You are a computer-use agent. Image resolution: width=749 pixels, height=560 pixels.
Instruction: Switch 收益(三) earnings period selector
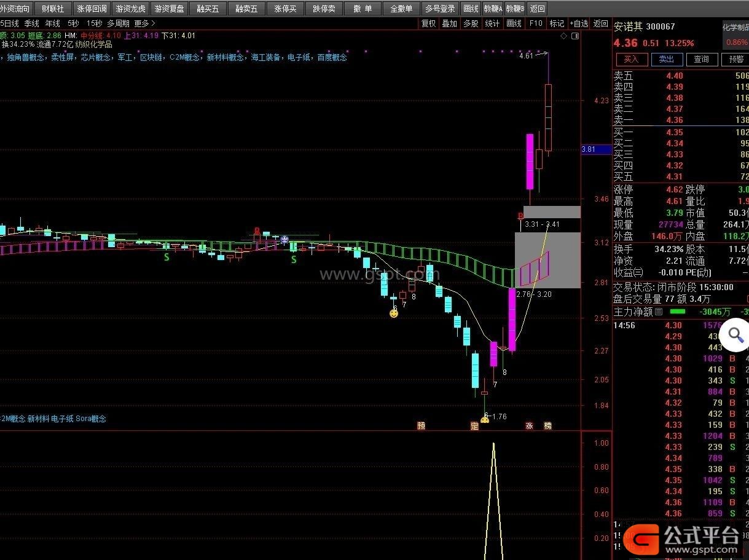pos(628,272)
